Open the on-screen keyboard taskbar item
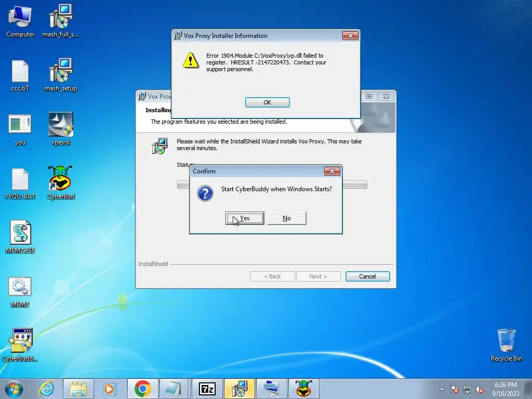 point(271,389)
